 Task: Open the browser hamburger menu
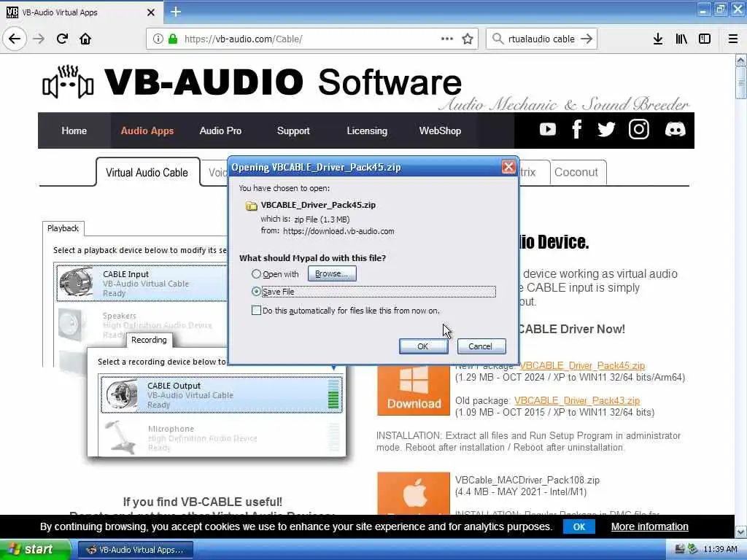click(x=733, y=39)
